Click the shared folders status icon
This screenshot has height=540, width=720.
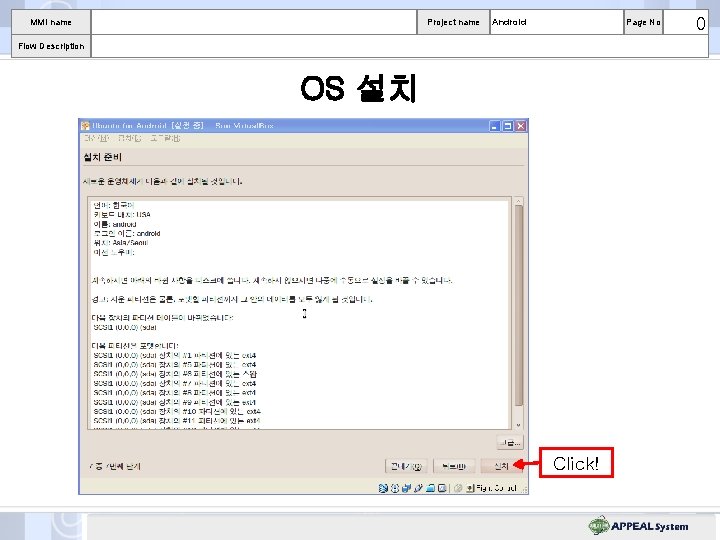pos(430,488)
